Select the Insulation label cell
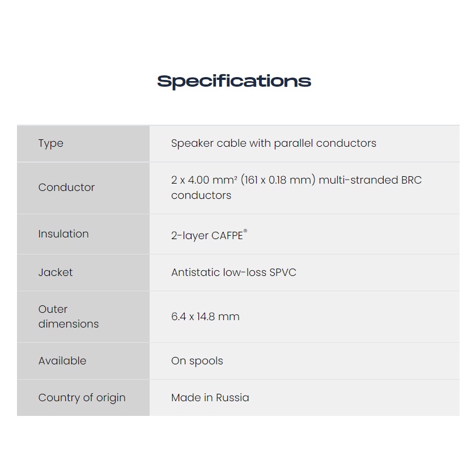 (83, 234)
